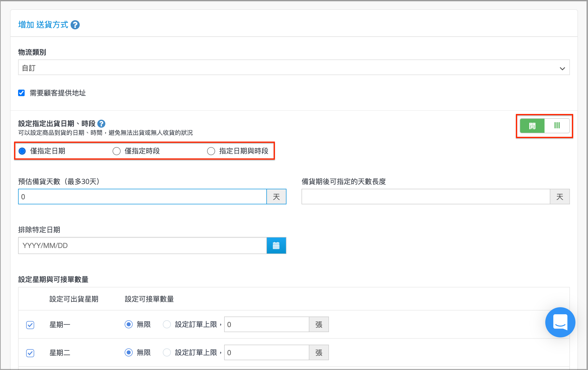Uncheck 需要顧客提供地址 checkbox
588x370 pixels.
tap(22, 93)
